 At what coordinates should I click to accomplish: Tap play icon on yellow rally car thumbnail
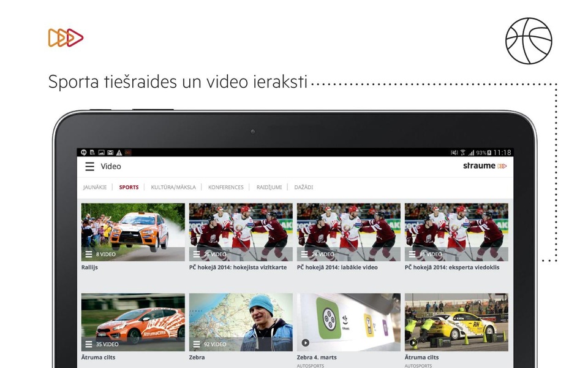point(413,342)
